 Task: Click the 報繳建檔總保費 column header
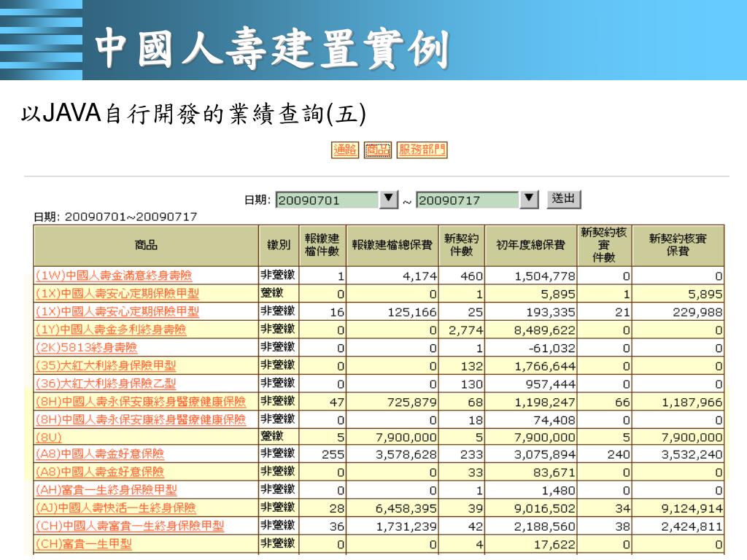[x=392, y=245]
